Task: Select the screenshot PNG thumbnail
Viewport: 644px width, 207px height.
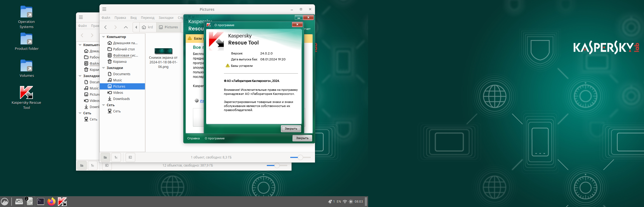Action: point(163,51)
